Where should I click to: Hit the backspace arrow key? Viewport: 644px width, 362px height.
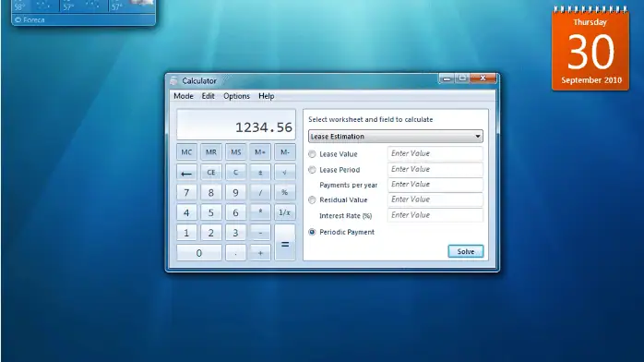[x=186, y=173]
